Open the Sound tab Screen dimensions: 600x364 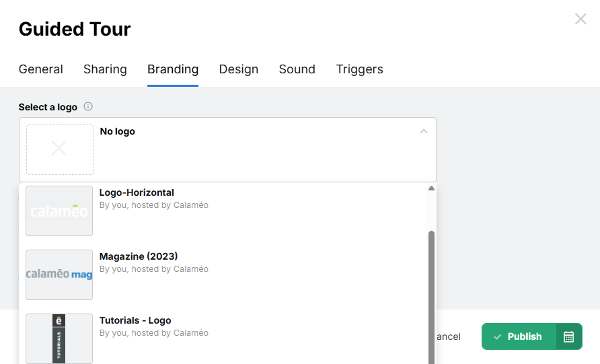pyautogui.click(x=297, y=69)
